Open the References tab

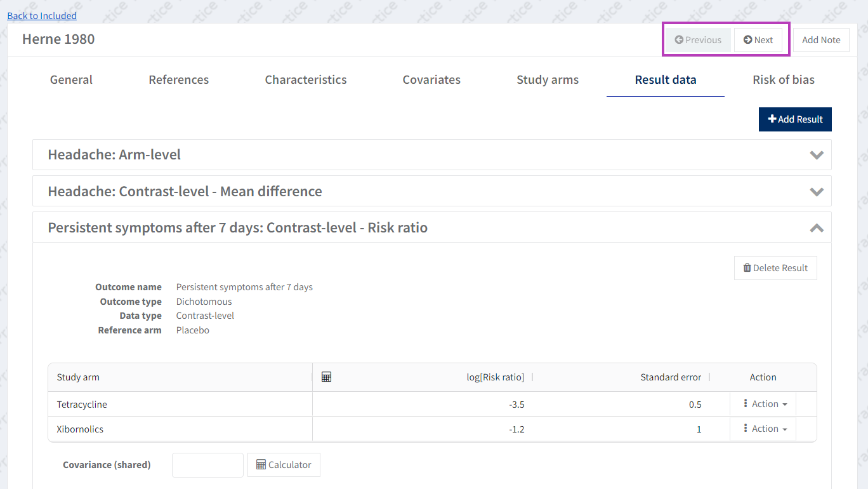[178, 80]
